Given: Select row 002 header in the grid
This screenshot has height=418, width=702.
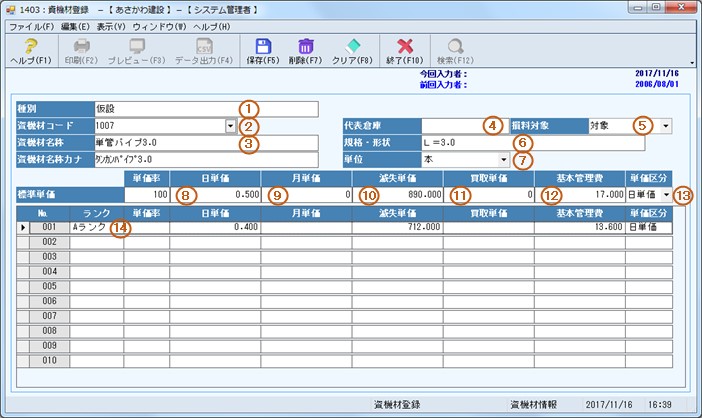Looking at the screenshot, I should 43,242.
